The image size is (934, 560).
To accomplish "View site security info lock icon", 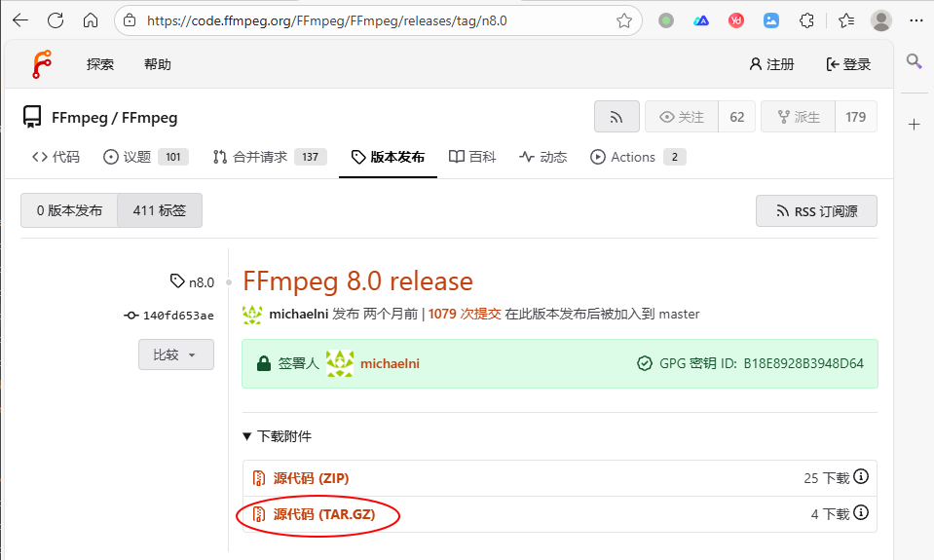I will (x=130, y=20).
